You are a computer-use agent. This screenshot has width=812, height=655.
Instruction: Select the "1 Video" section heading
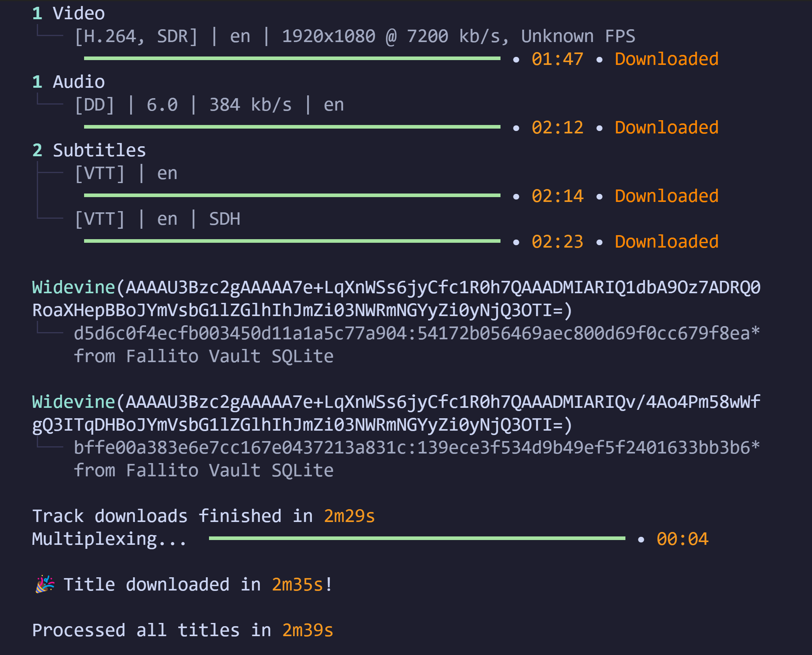tap(68, 14)
